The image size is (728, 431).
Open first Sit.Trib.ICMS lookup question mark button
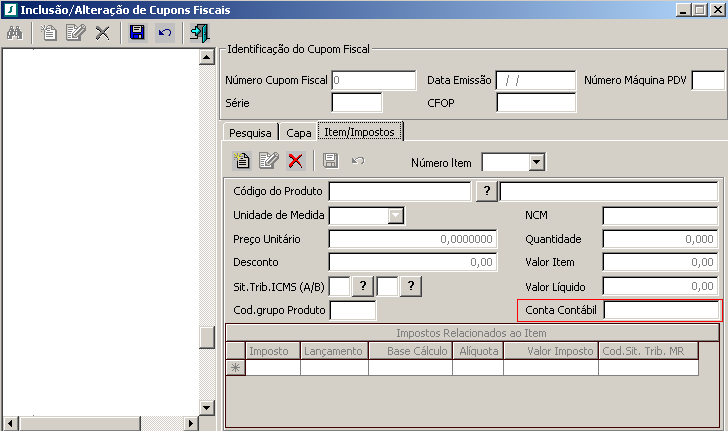point(363,286)
